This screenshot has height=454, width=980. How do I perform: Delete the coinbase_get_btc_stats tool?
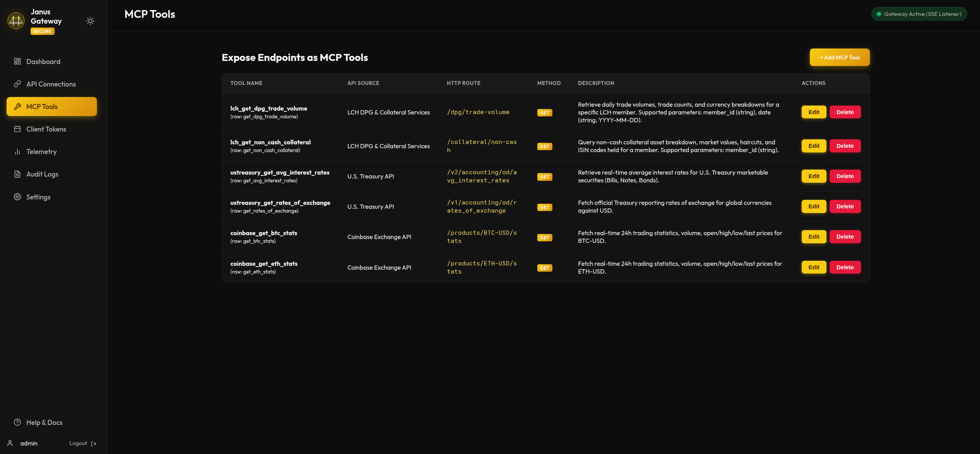845,236
